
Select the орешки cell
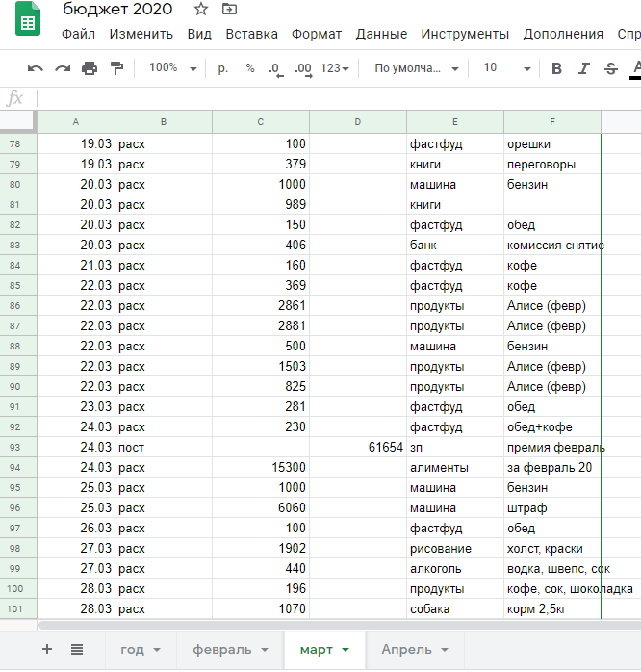(552, 143)
